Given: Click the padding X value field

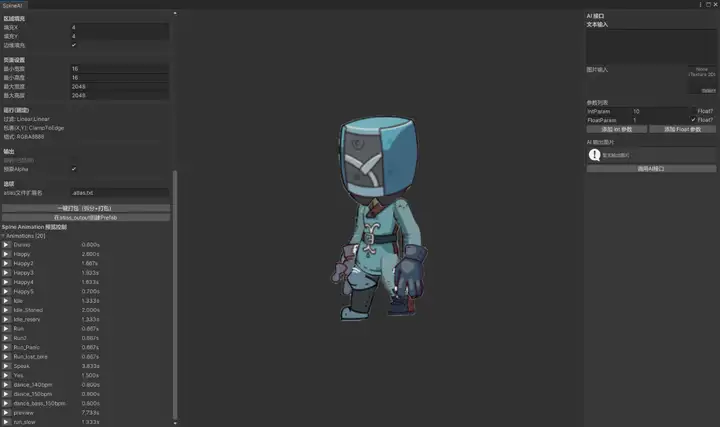Looking at the screenshot, I should tap(119, 28).
